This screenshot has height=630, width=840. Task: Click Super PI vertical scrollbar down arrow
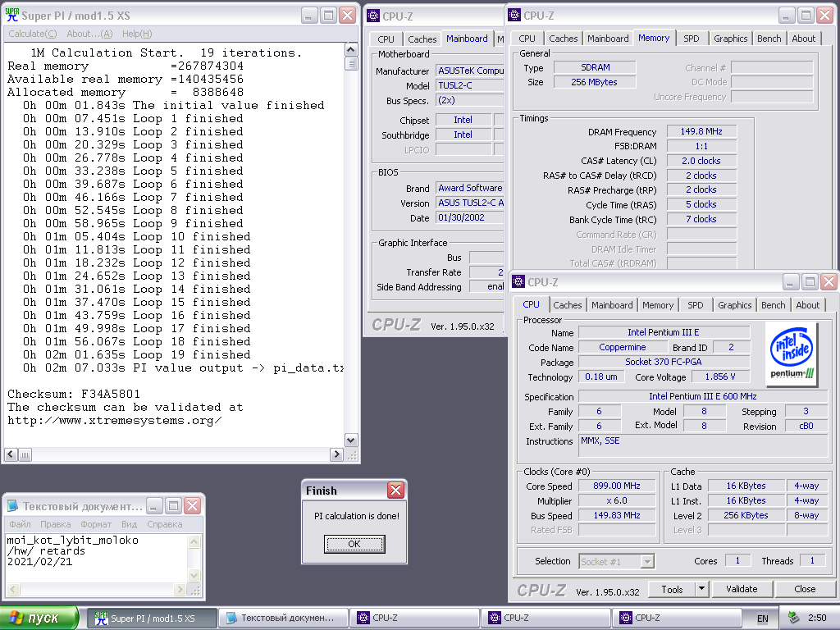point(351,441)
